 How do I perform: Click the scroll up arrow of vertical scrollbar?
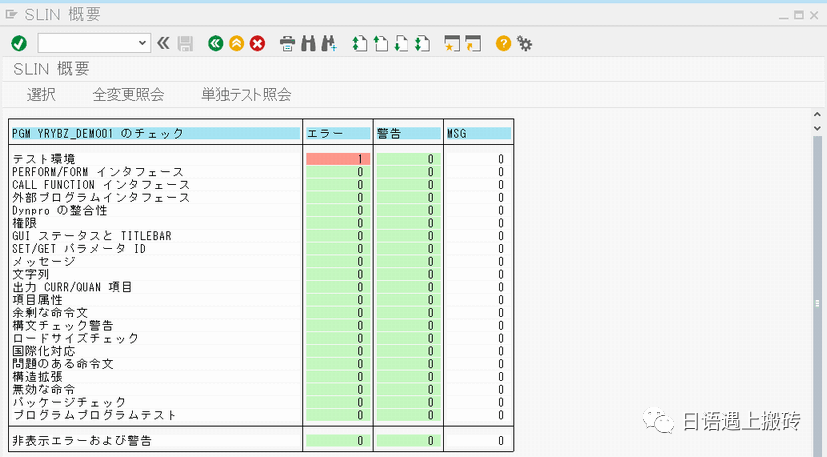tap(817, 115)
